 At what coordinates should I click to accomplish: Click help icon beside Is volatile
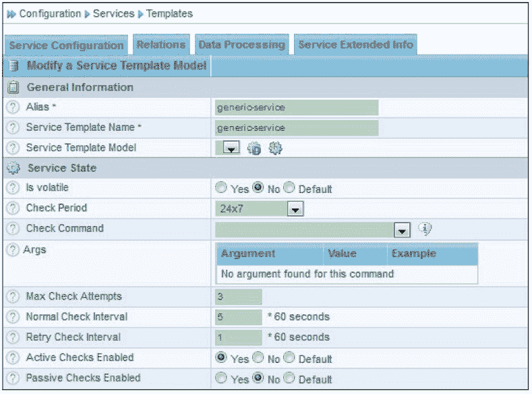tap(12, 188)
